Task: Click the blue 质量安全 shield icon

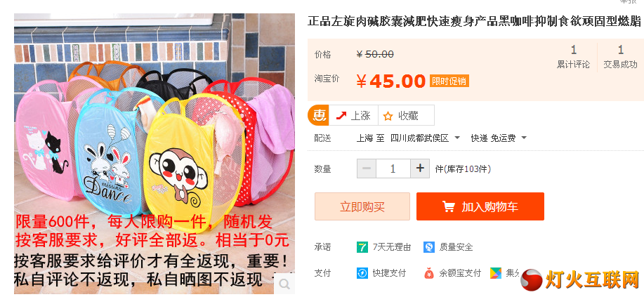Action: point(429,247)
